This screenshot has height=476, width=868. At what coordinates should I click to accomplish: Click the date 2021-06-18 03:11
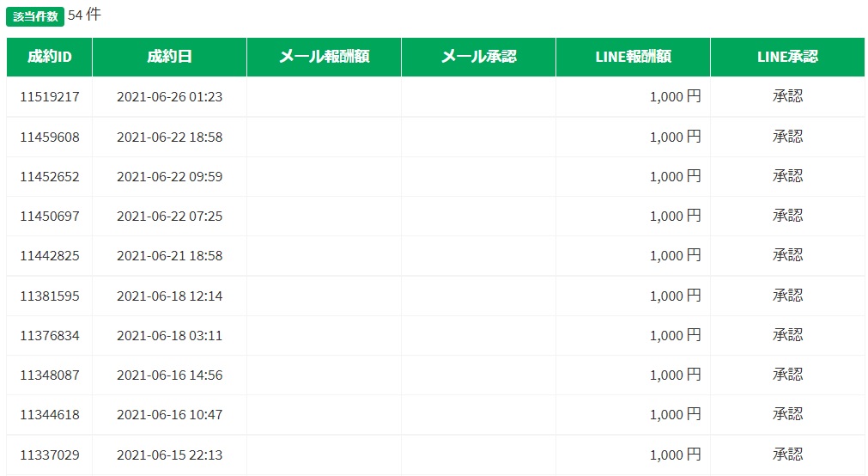(169, 336)
